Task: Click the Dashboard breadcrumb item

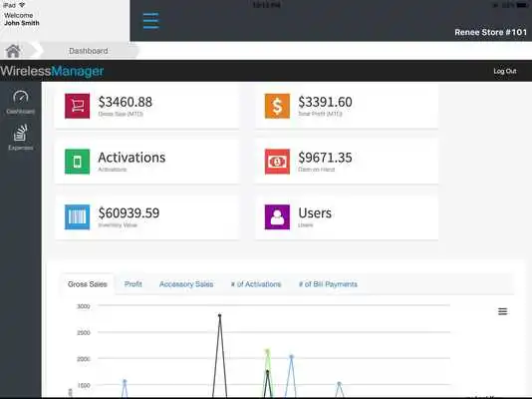Action: pyautogui.click(x=89, y=51)
